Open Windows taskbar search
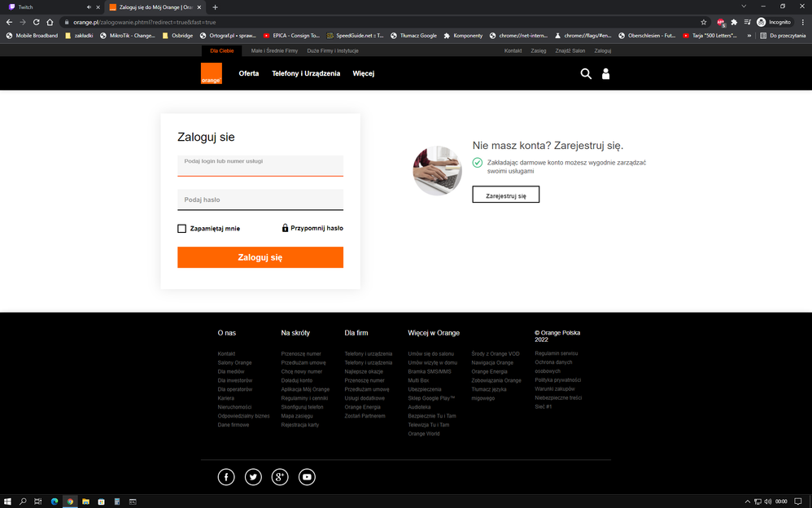812x508 pixels. click(x=23, y=501)
